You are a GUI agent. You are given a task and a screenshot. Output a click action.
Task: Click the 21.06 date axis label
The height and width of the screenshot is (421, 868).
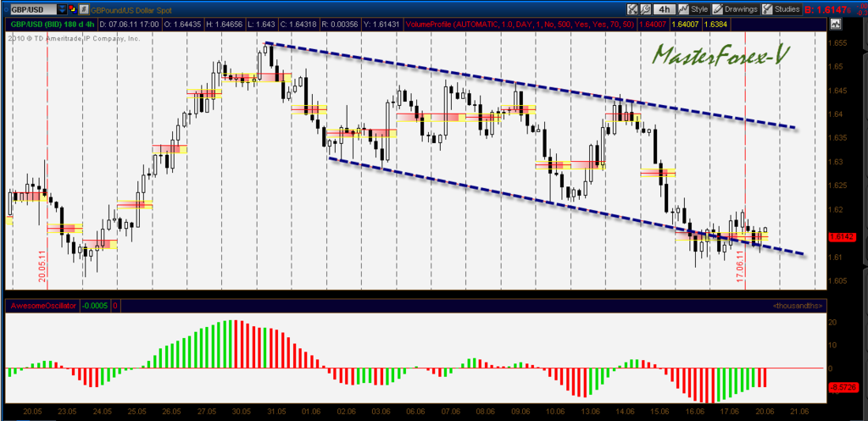(800, 412)
